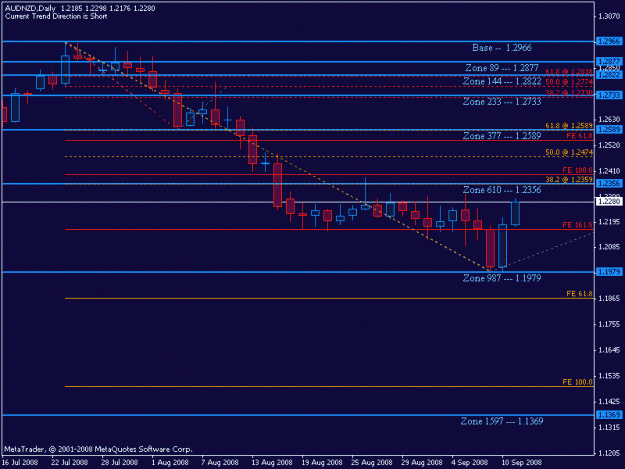The height and width of the screenshot is (469, 625).
Task: Select the 'Zone 89 --- 1.2877' label
Action: pyautogui.click(x=501, y=68)
